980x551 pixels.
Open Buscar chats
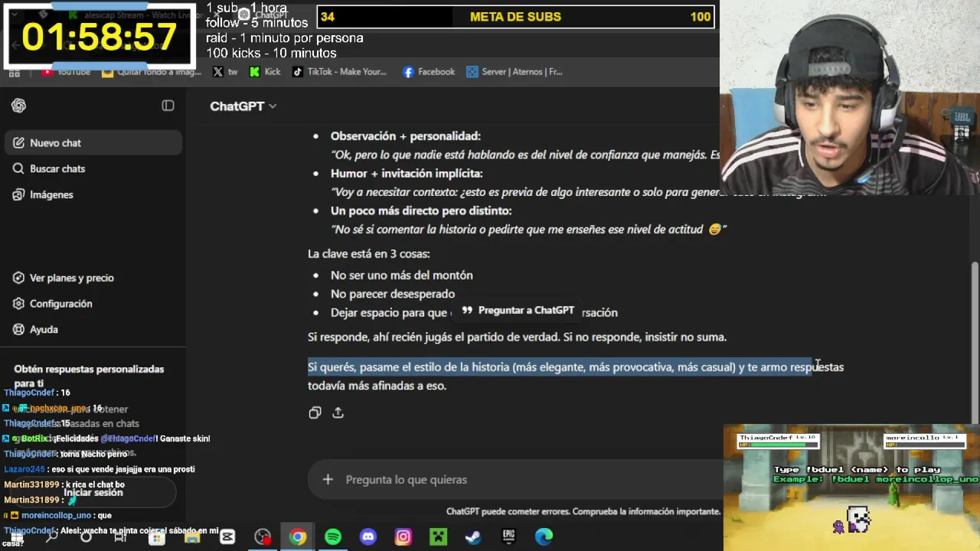[x=93, y=169]
